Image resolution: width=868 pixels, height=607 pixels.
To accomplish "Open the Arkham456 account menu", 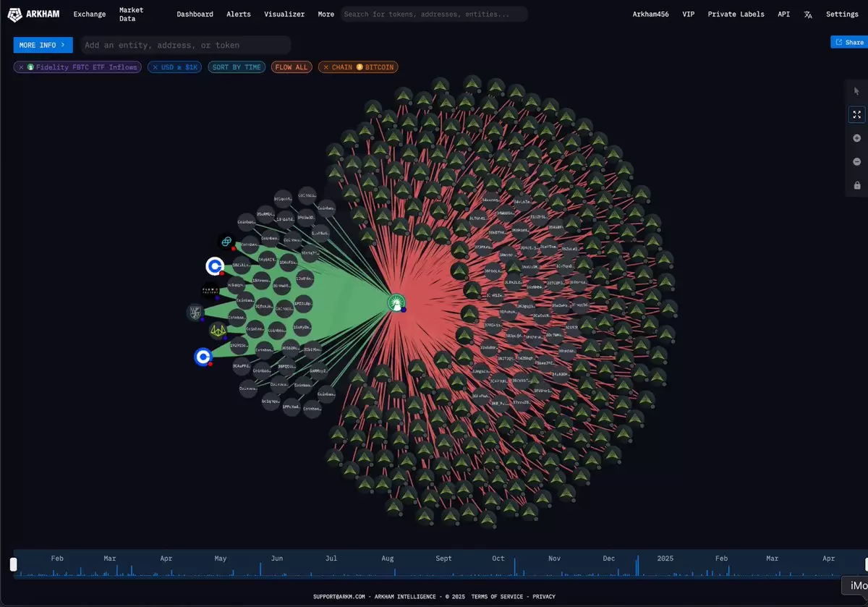I will [652, 14].
